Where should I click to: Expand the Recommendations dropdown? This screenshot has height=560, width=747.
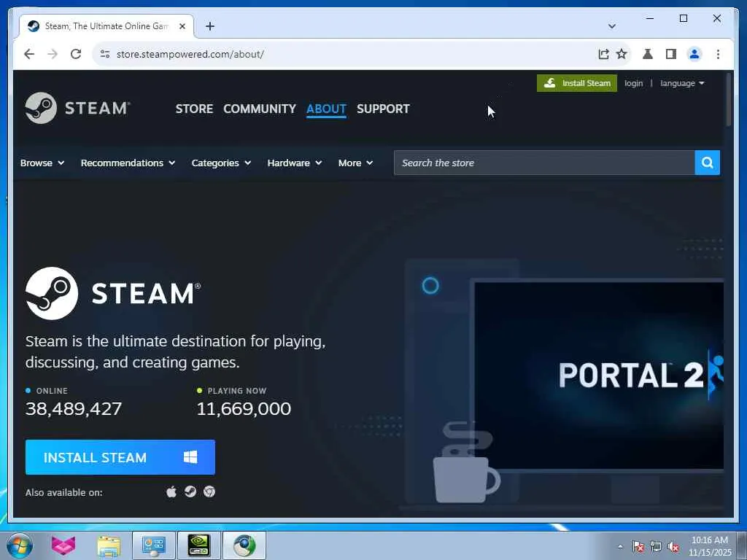[128, 163]
